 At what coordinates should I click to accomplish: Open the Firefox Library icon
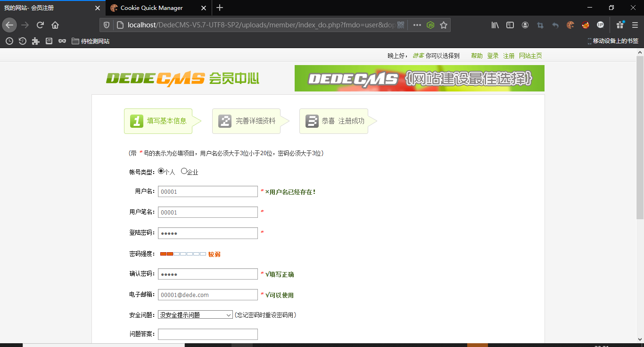495,25
